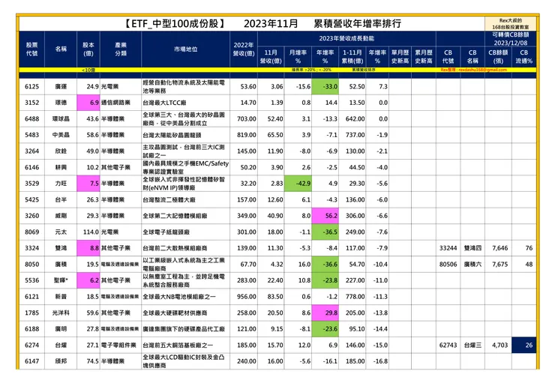The height and width of the screenshot is (392, 555).
Task: Select stock code 3529
Action: tap(31, 184)
